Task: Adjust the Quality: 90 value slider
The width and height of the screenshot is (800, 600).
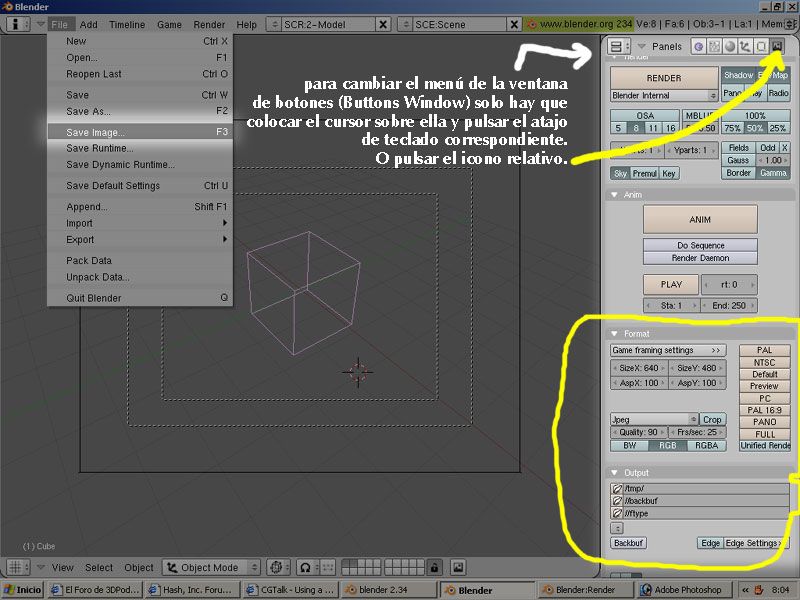Action: tap(639, 432)
